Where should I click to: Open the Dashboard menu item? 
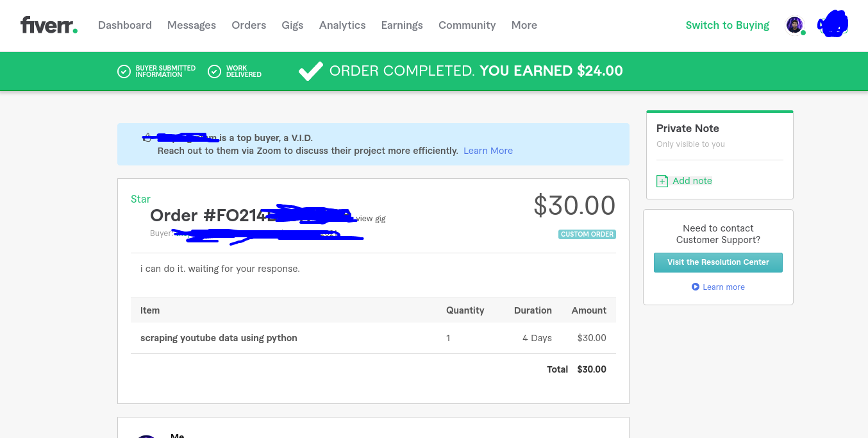(125, 25)
